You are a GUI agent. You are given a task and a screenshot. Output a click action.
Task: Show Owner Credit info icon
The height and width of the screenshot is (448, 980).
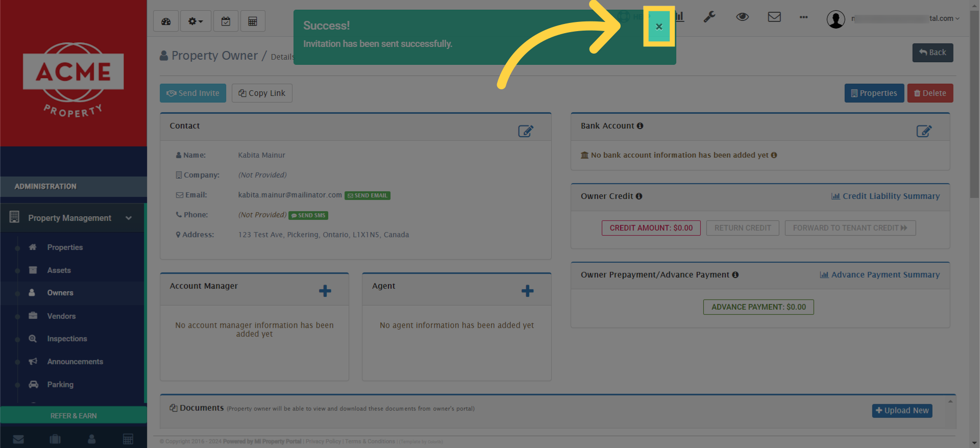coord(639,196)
